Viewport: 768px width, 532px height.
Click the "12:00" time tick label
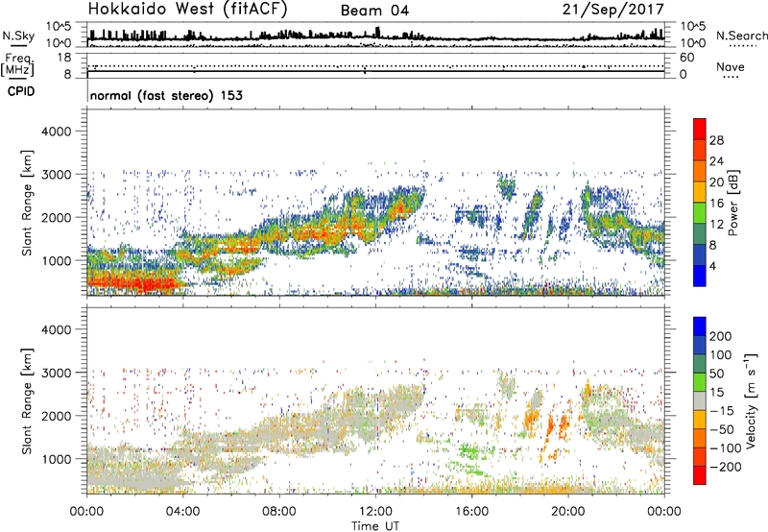(375, 512)
